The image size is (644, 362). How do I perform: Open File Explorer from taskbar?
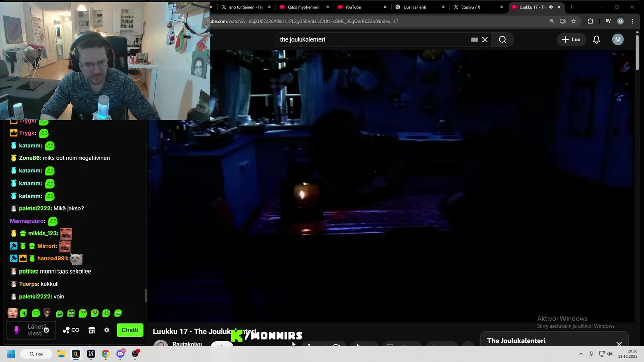(x=61, y=354)
